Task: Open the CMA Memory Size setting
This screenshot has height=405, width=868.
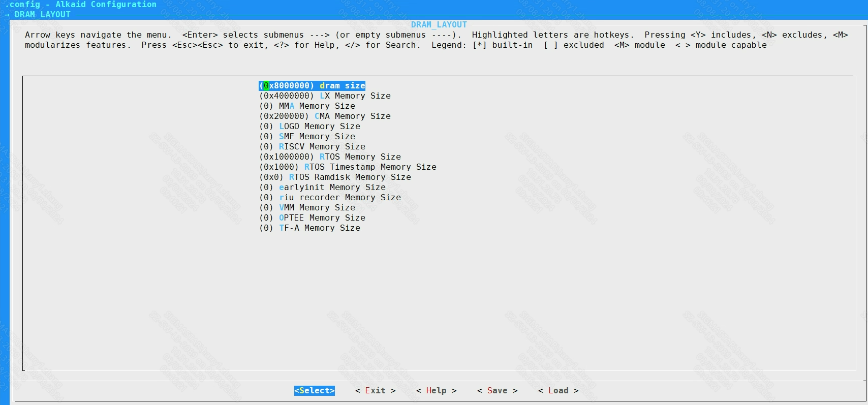Action: tap(325, 116)
